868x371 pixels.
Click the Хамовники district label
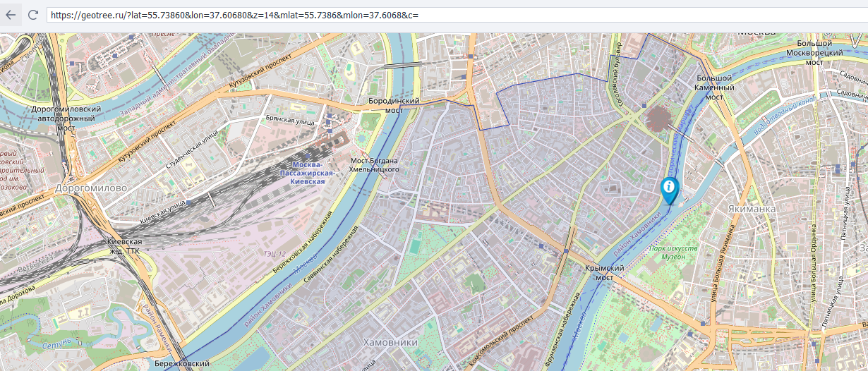(x=390, y=342)
